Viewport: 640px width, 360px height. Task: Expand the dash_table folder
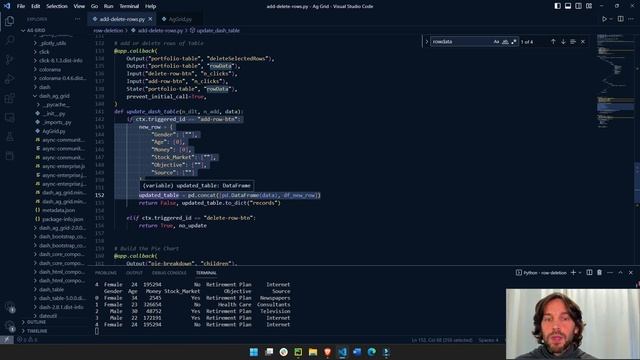pyautogui.click(x=51, y=289)
